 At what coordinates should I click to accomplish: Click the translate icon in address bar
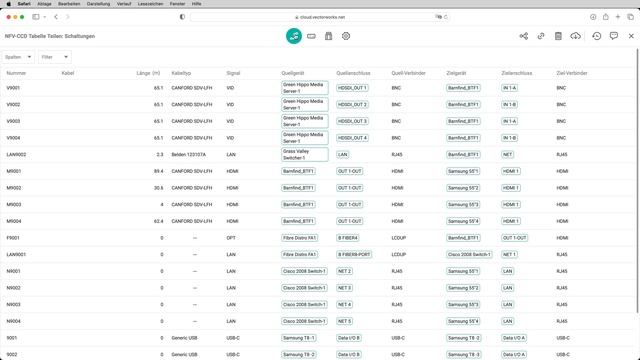click(x=438, y=17)
